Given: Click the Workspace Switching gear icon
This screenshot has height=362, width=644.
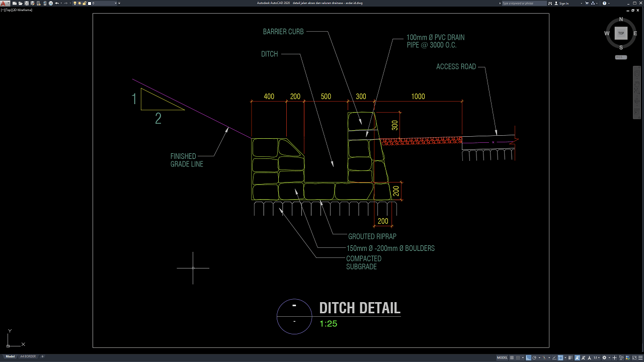Looking at the screenshot, I should coord(604,358).
